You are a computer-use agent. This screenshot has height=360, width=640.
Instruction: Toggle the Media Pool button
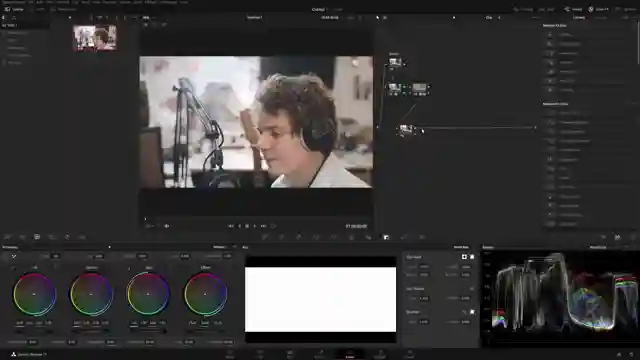(64, 9)
